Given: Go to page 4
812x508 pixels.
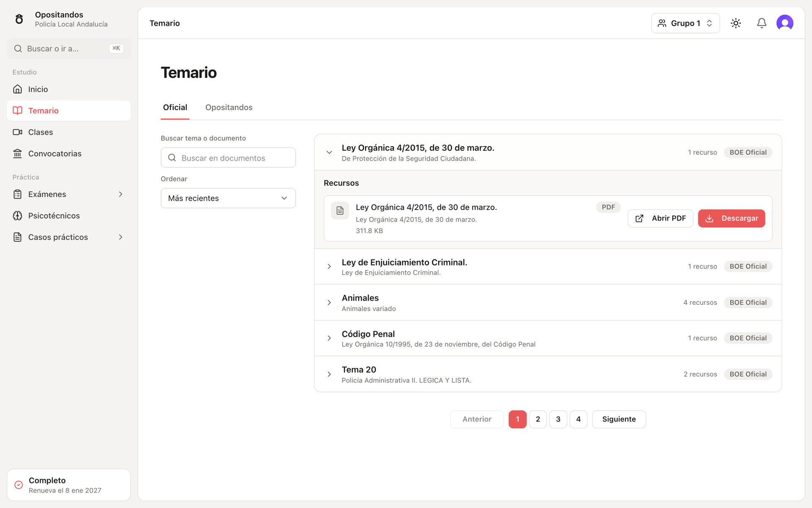Looking at the screenshot, I should [x=579, y=419].
